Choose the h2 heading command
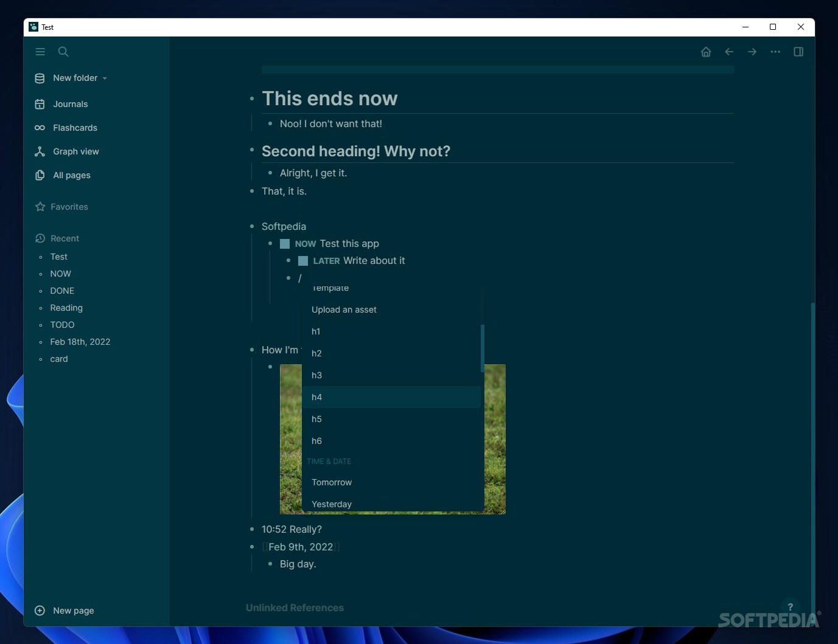 point(391,353)
